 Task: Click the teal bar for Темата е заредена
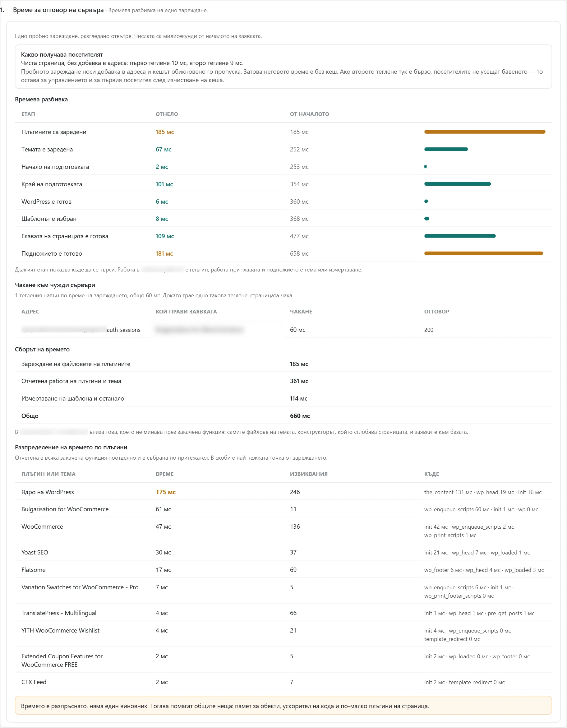coord(446,149)
